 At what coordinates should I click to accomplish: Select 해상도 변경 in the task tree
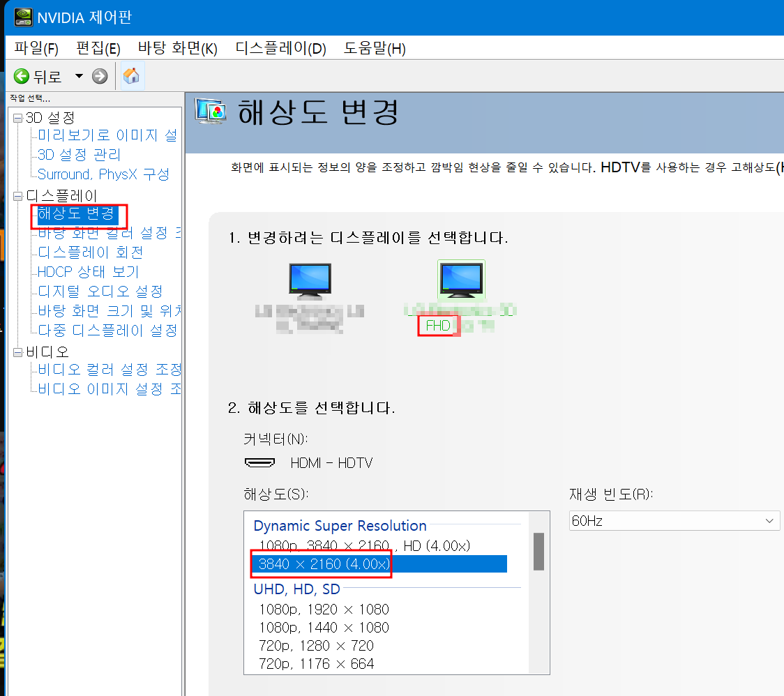(78, 213)
